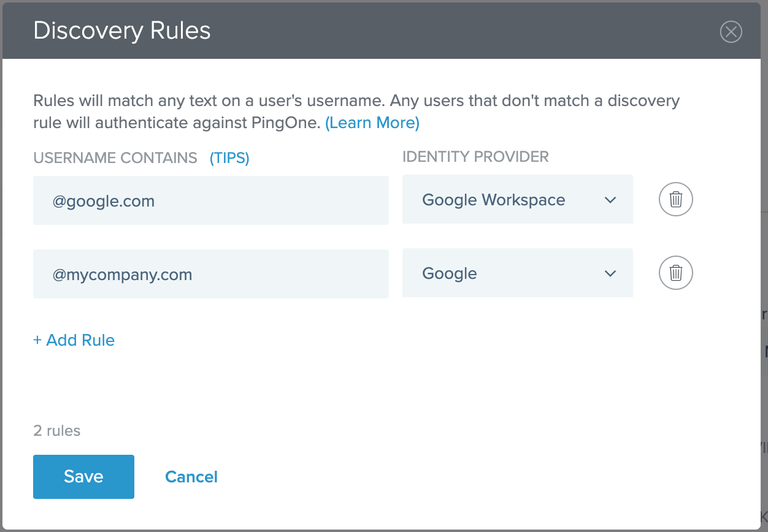Open the Google identity provider dropdown
The height and width of the screenshot is (532, 768).
pos(517,273)
